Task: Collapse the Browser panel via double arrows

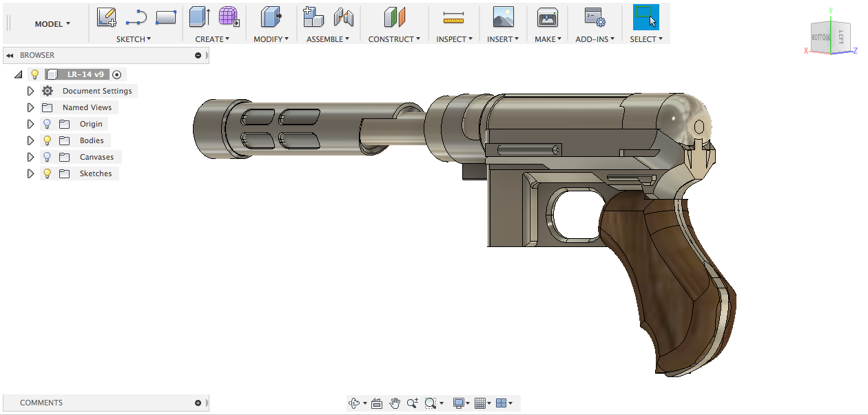Action: pos(10,55)
